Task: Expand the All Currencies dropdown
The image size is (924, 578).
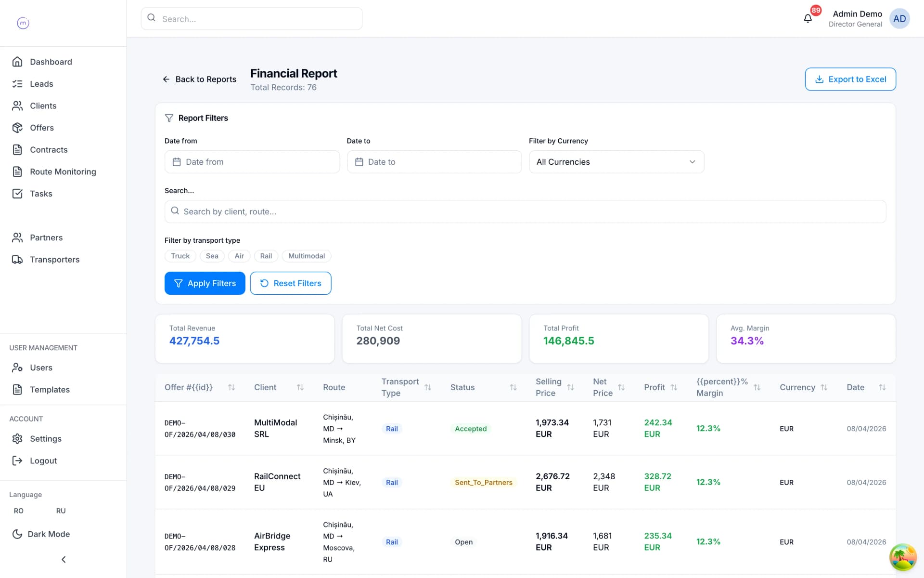Action: pos(616,162)
